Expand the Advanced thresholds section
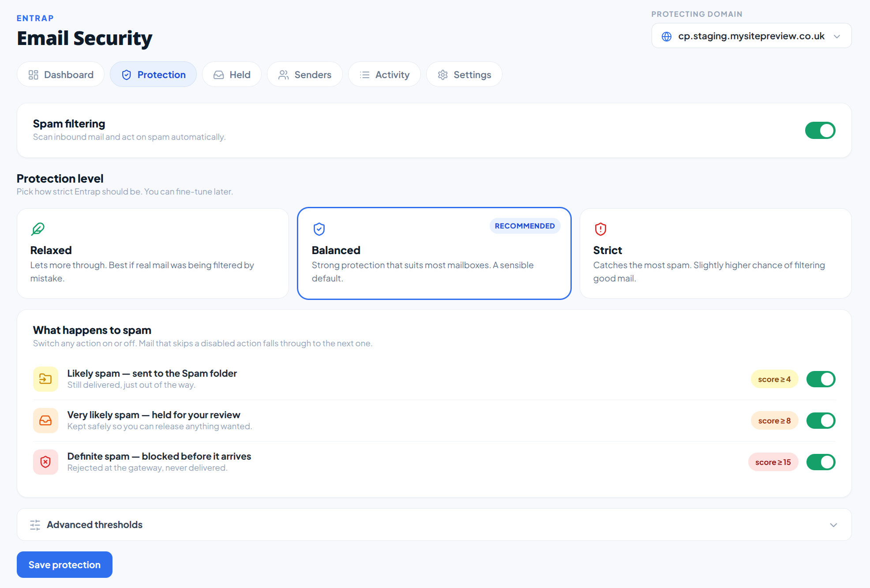Screen dimensions: 870x588 (x=434, y=524)
